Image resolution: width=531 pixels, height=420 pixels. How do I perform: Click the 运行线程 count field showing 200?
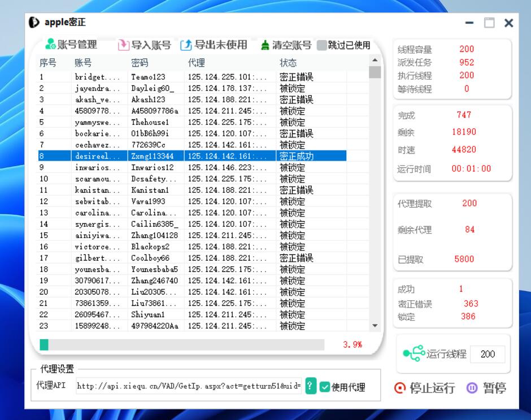pyautogui.click(x=487, y=354)
